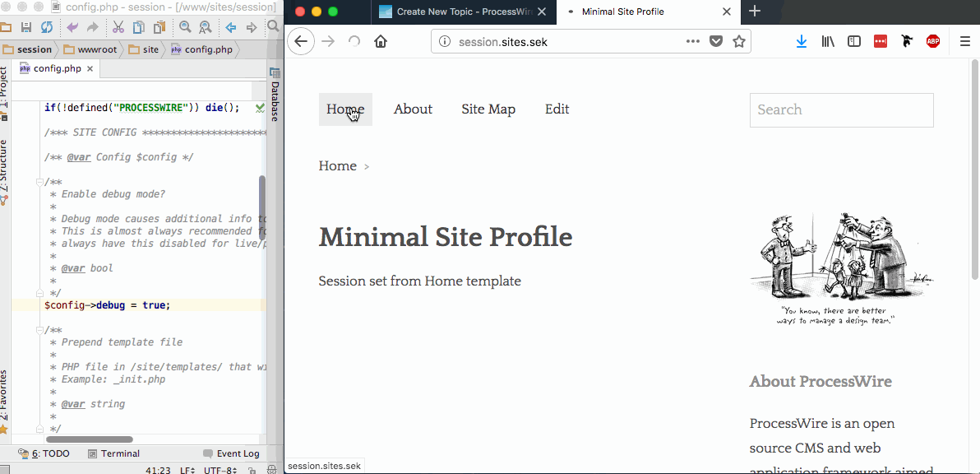Image resolution: width=980 pixels, height=474 pixels.
Task: Open the Terminal tool window tab
Action: point(113,453)
